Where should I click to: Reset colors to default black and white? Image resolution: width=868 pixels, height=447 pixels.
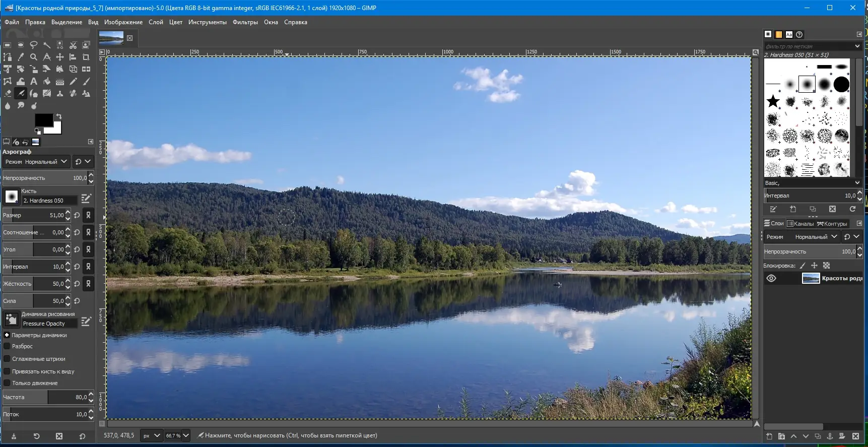click(37, 131)
